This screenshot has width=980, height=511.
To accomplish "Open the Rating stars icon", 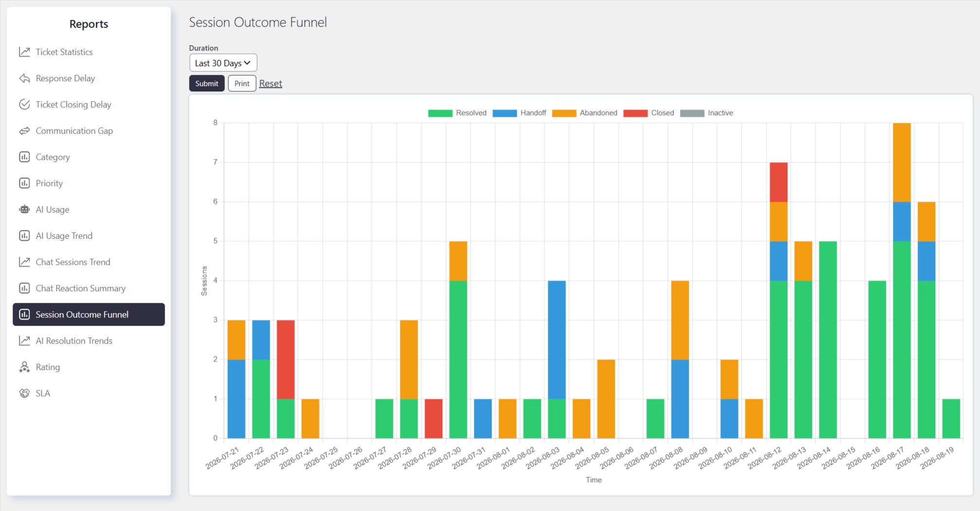I will 24,367.
